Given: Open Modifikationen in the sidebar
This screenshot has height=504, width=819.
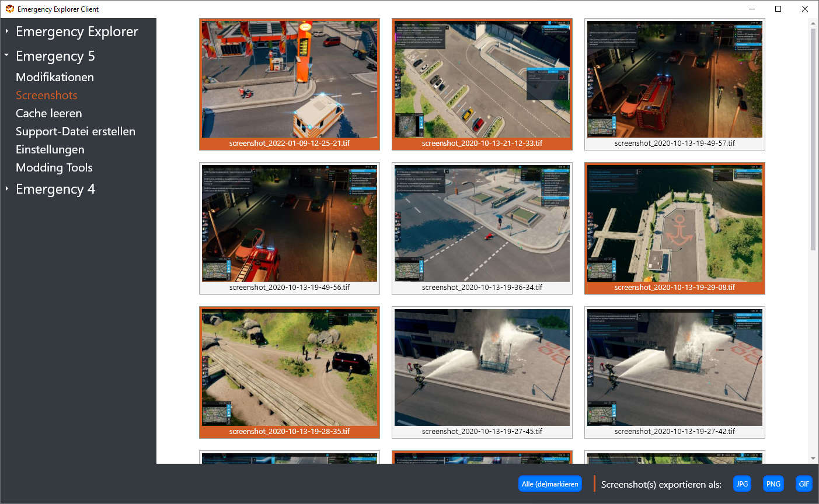Looking at the screenshot, I should coord(55,77).
